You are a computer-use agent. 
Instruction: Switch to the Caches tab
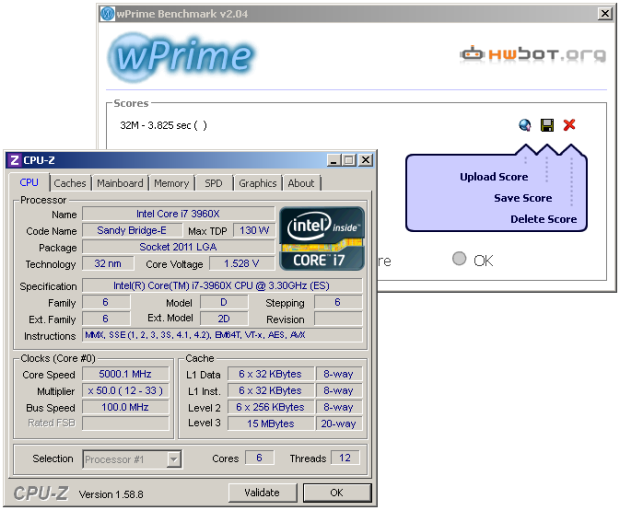(x=70, y=183)
